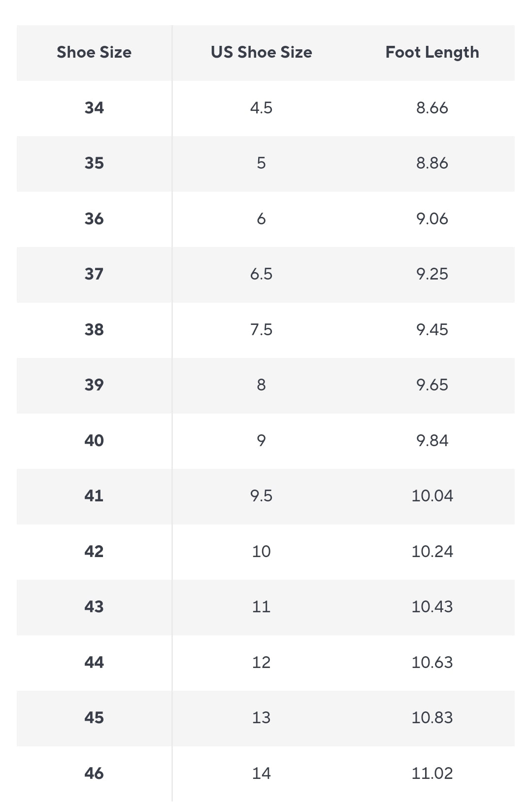Click the US Shoe Size column header
The image size is (532, 808).
(x=261, y=52)
